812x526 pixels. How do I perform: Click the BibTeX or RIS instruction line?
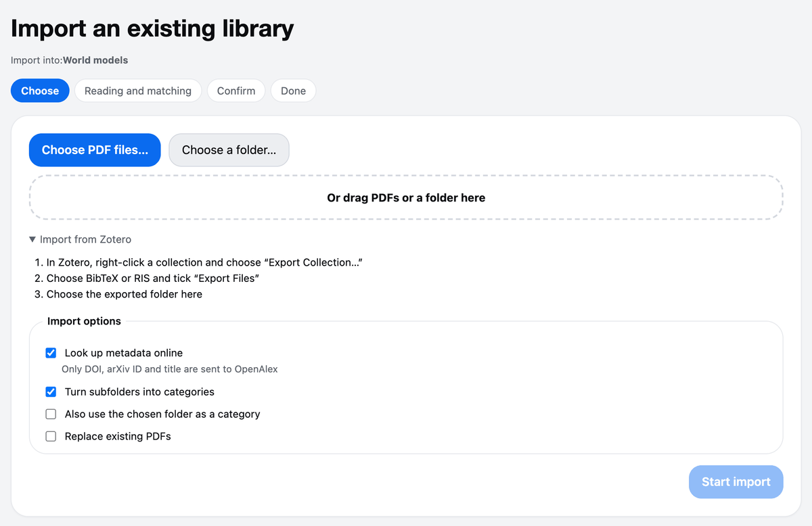coord(153,279)
